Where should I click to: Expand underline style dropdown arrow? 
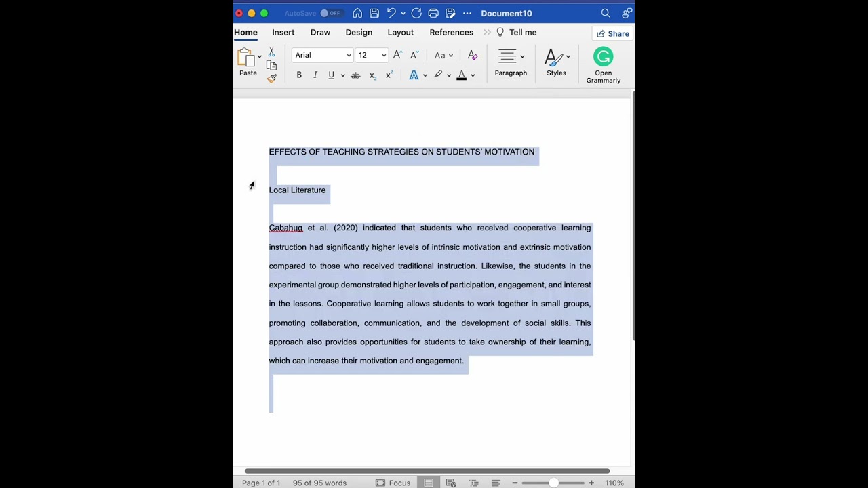pos(342,76)
